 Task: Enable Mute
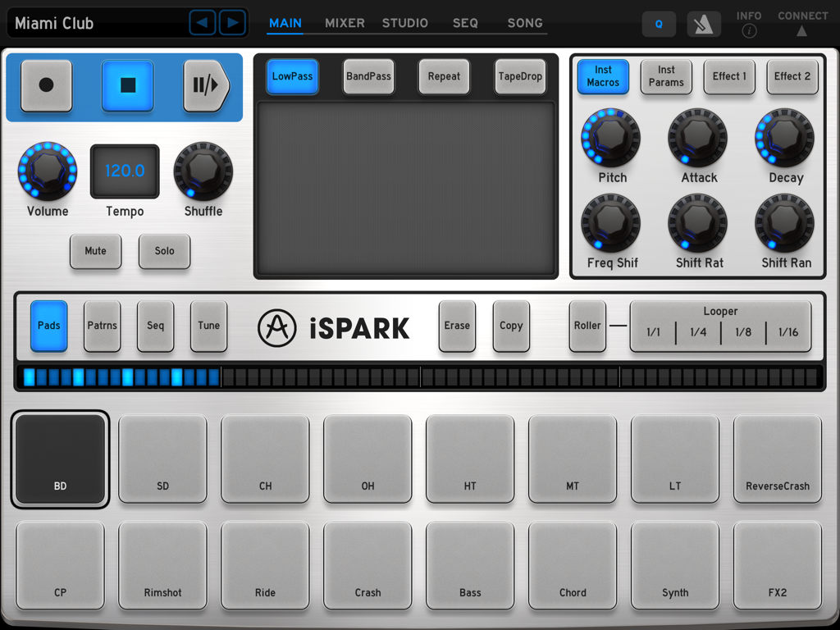pos(95,252)
